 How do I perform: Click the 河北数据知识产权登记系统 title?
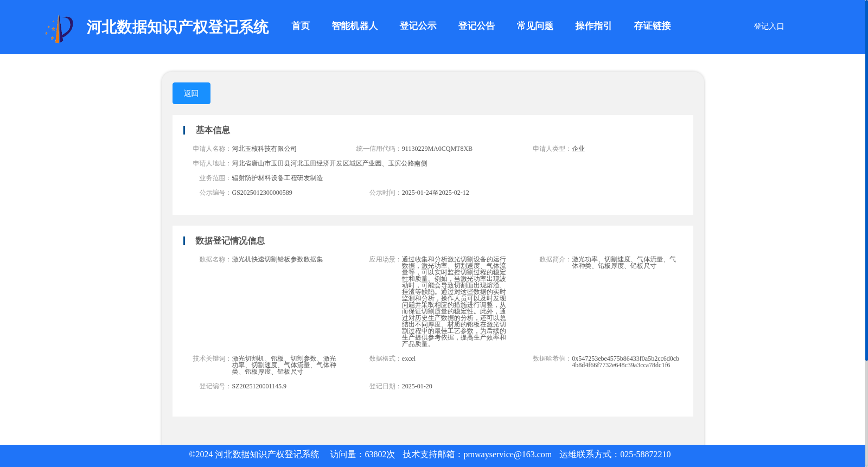coord(177,27)
